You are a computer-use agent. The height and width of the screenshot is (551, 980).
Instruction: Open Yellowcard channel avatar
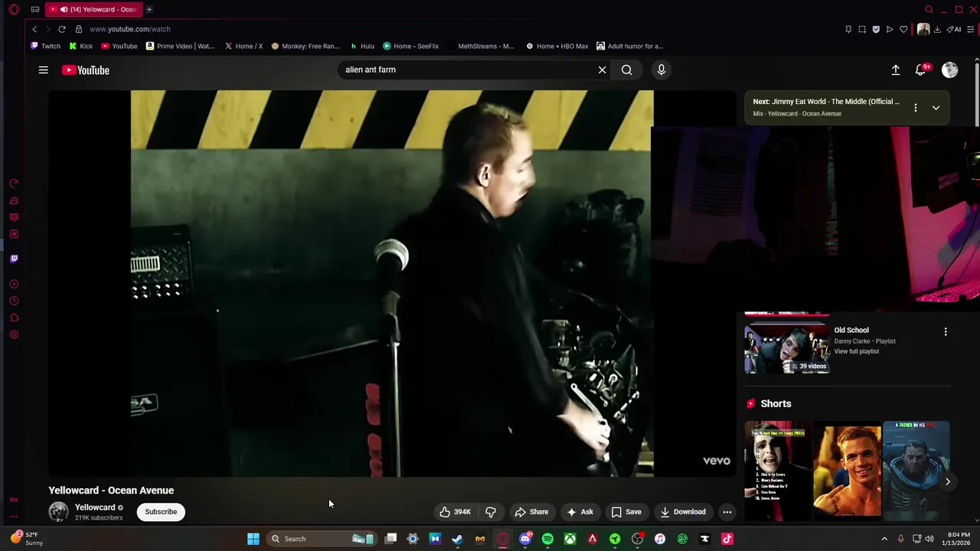pos(58,512)
